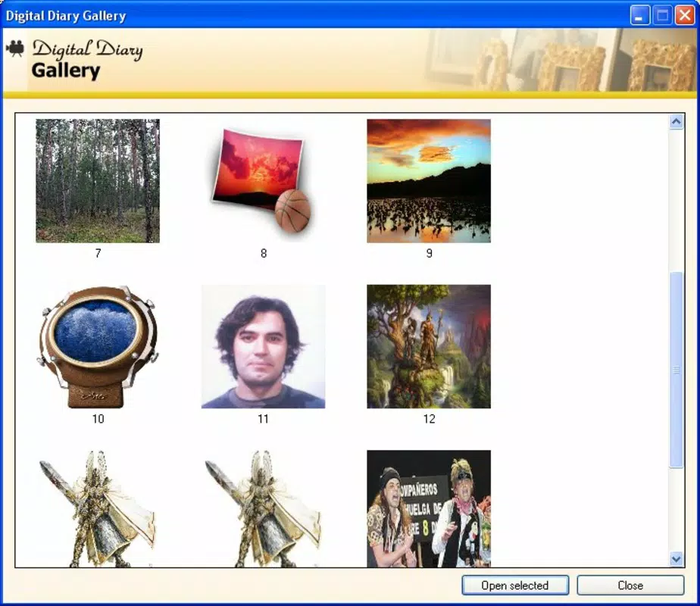This screenshot has width=700, height=606.
Task: Click the scrollbar up arrow
Action: [x=677, y=121]
